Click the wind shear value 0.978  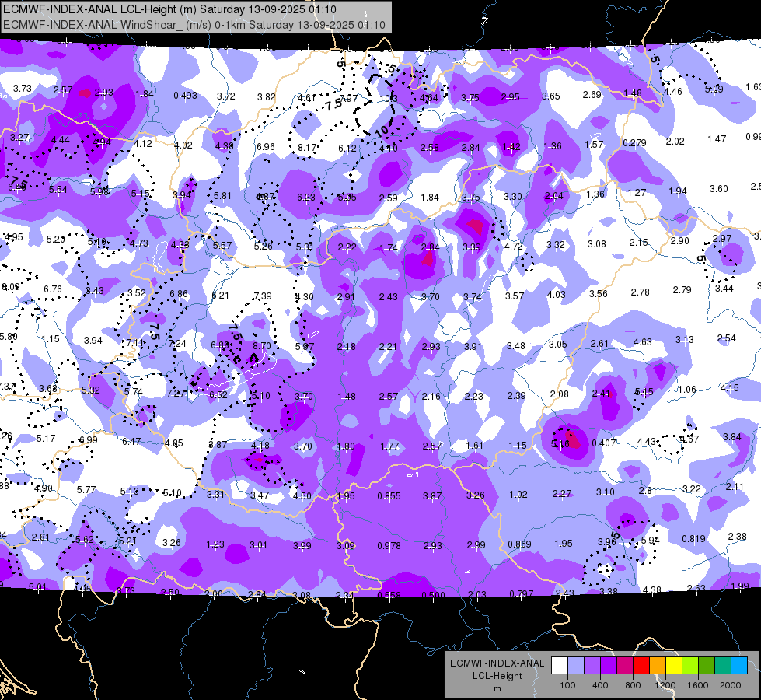click(x=389, y=546)
